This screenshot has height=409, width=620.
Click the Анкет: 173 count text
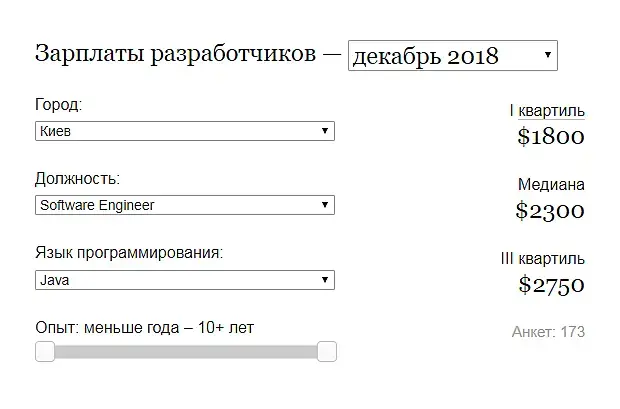(548, 331)
